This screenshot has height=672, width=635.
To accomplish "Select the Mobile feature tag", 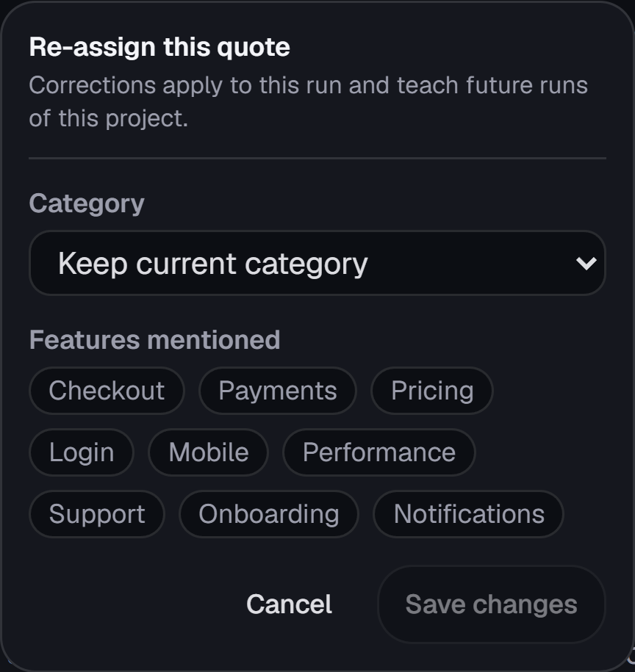I will [x=209, y=452].
